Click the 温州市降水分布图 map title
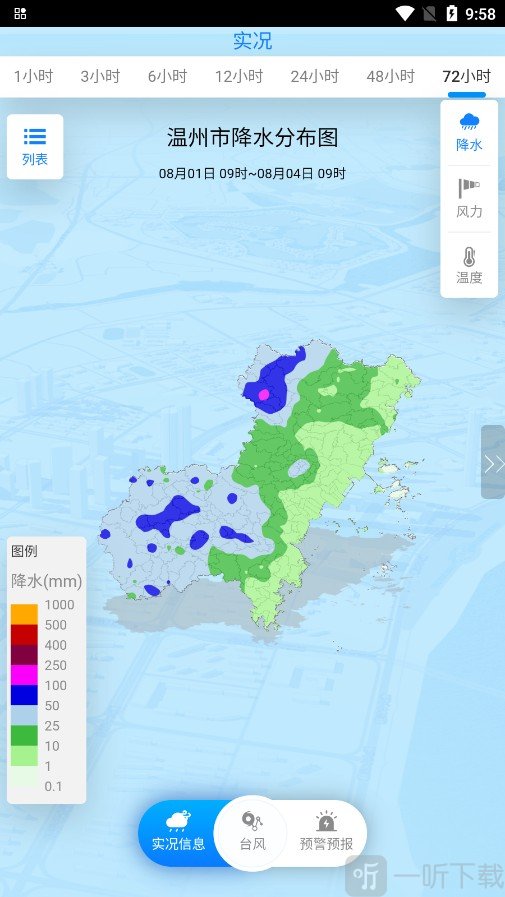Screen dimensions: 505x897 [252, 137]
